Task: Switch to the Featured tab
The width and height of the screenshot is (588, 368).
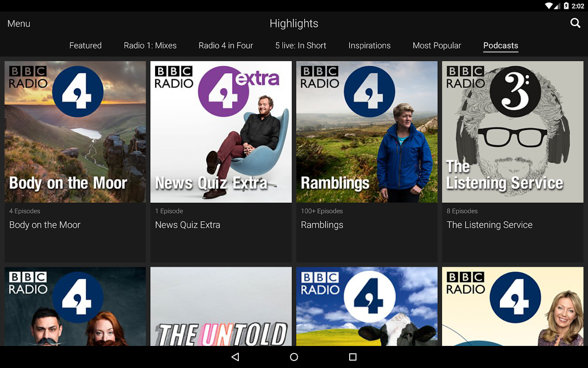Action: pyautogui.click(x=85, y=45)
